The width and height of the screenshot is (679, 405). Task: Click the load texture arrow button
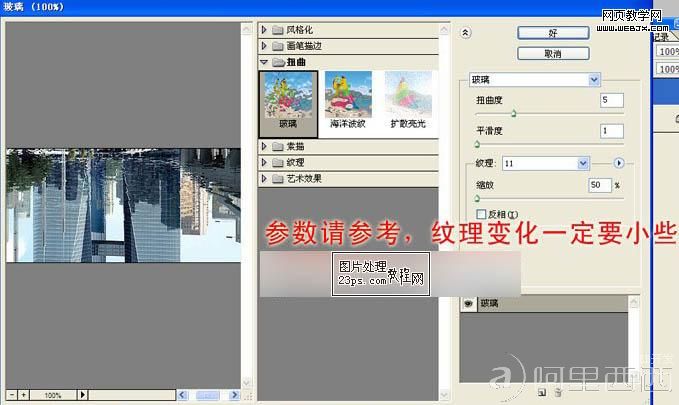coord(618,162)
